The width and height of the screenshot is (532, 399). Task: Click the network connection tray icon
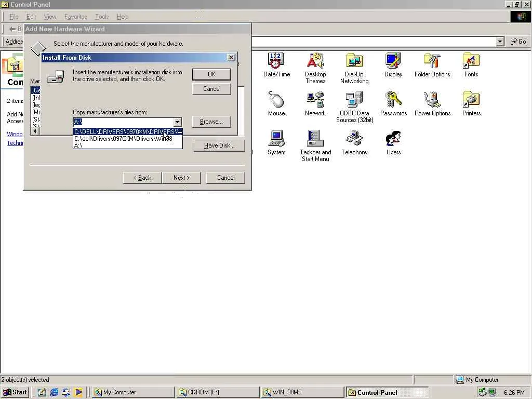pos(492,392)
